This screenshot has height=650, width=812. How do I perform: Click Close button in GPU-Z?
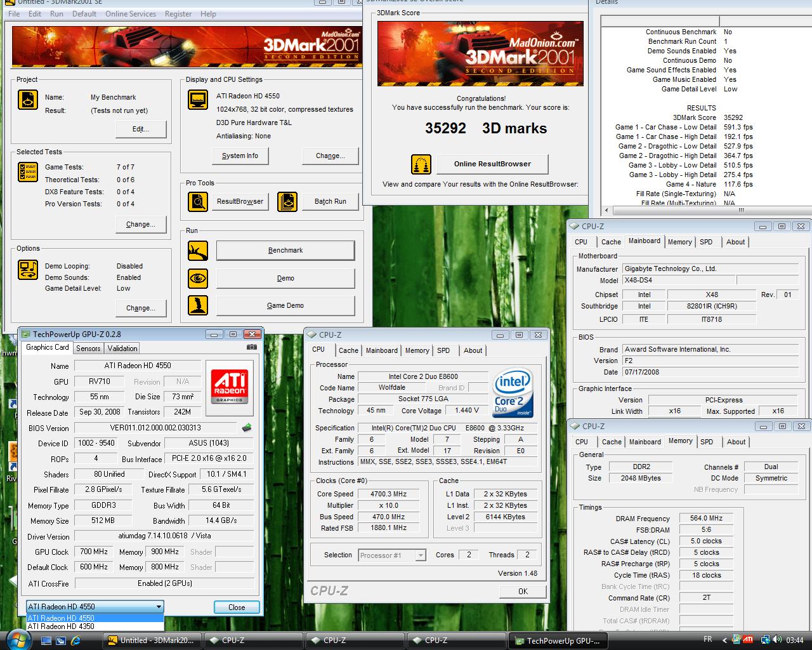click(x=237, y=607)
